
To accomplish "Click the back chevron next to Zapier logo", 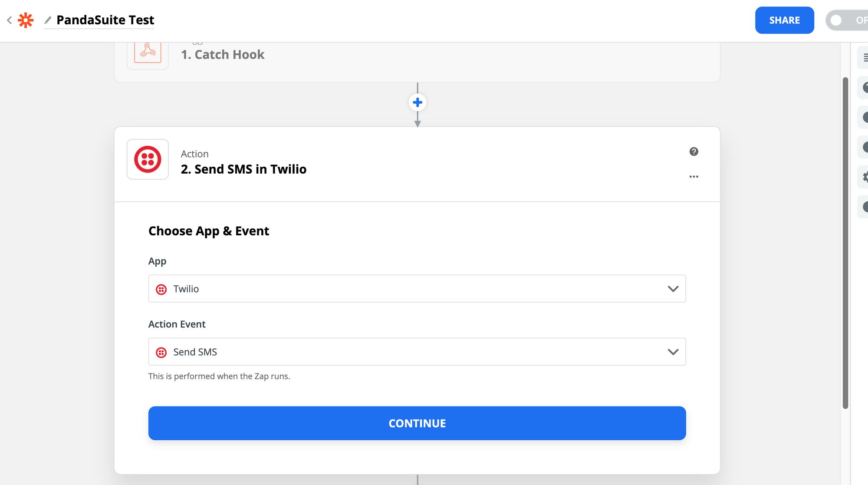I will point(9,20).
